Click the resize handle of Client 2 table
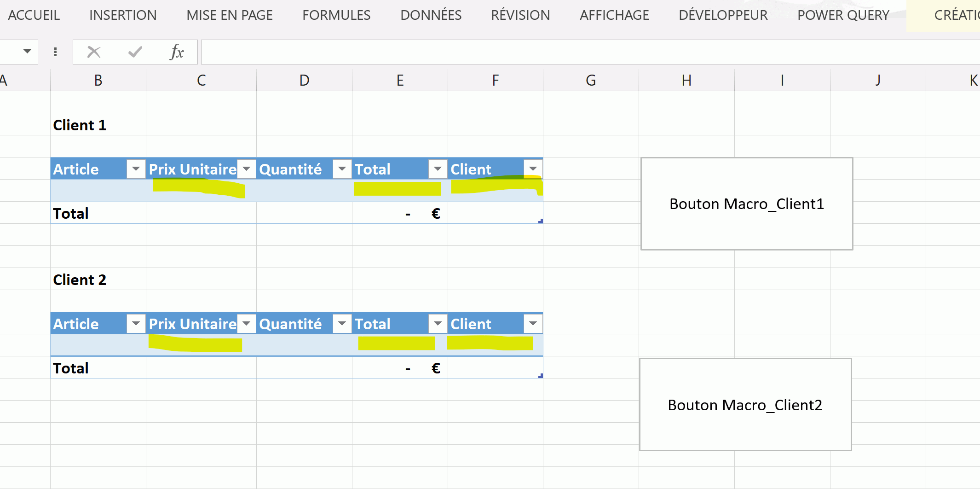The image size is (980, 489). click(541, 376)
